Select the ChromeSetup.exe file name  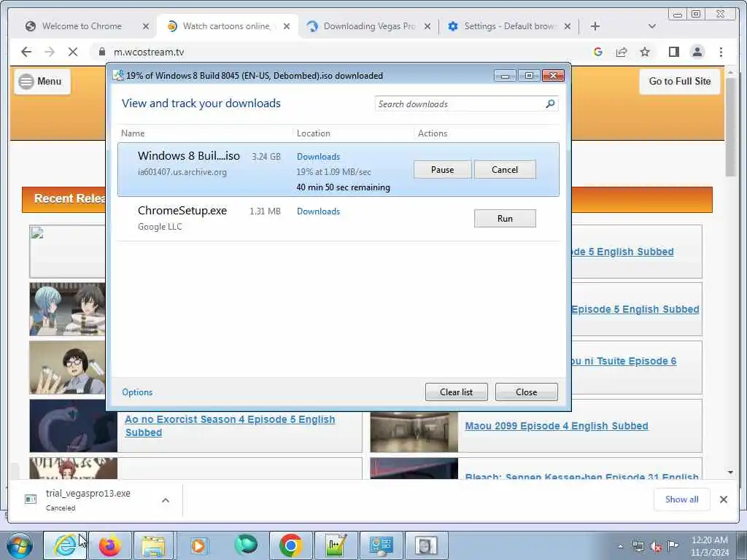point(182,211)
